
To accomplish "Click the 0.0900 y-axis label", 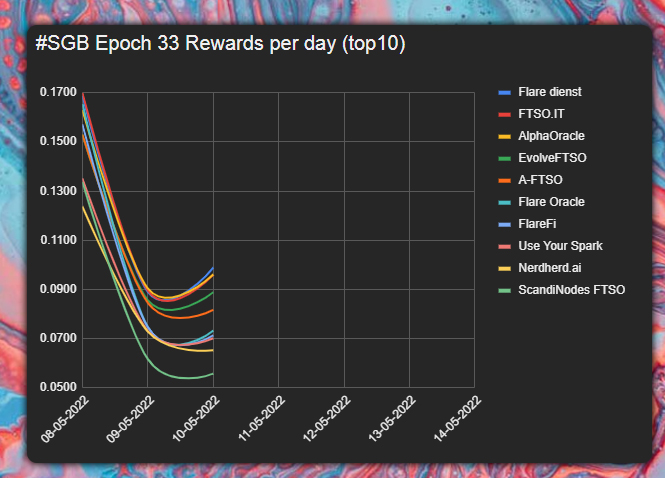I will coord(58,289).
